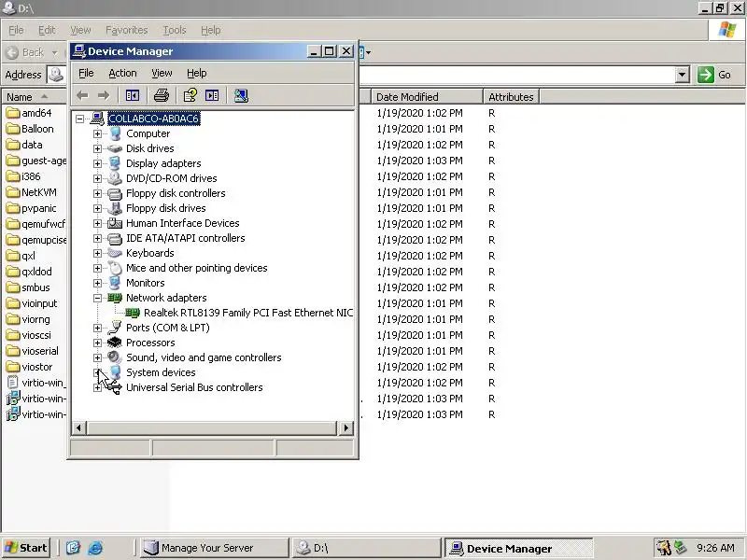Open the amd64 folder icon in Explorer
The height and width of the screenshot is (560, 747).
click(x=13, y=113)
